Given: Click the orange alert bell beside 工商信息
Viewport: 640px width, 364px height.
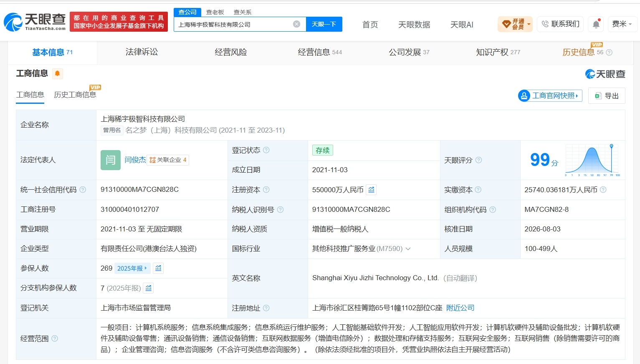Looking at the screenshot, I should [x=57, y=74].
